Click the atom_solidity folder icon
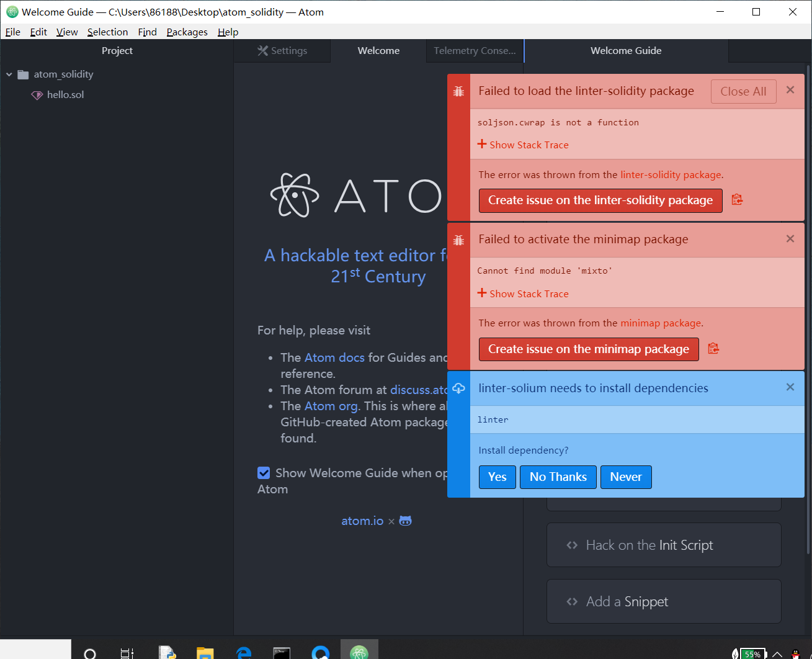Viewport: 812px width, 659px height. [23, 74]
